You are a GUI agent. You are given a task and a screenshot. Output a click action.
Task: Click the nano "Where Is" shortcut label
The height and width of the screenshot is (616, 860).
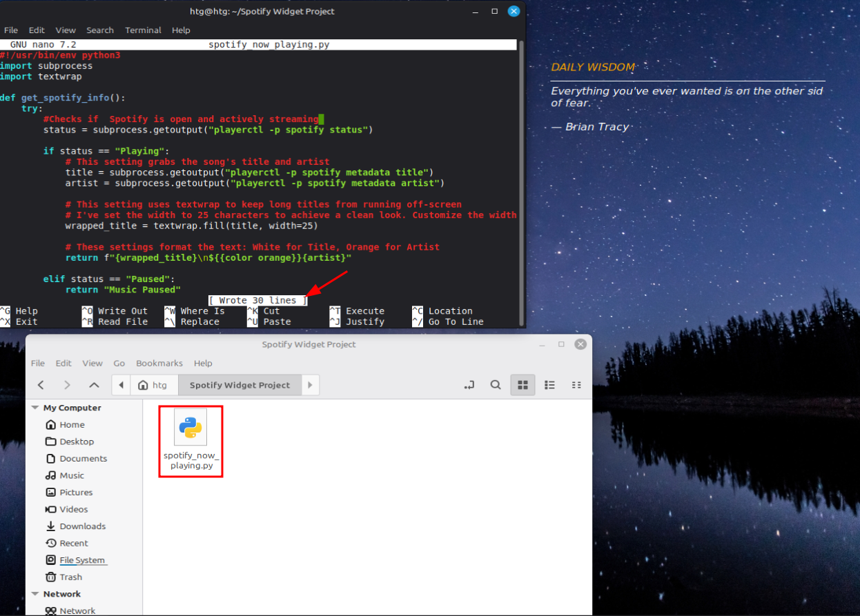(x=203, y=311)
